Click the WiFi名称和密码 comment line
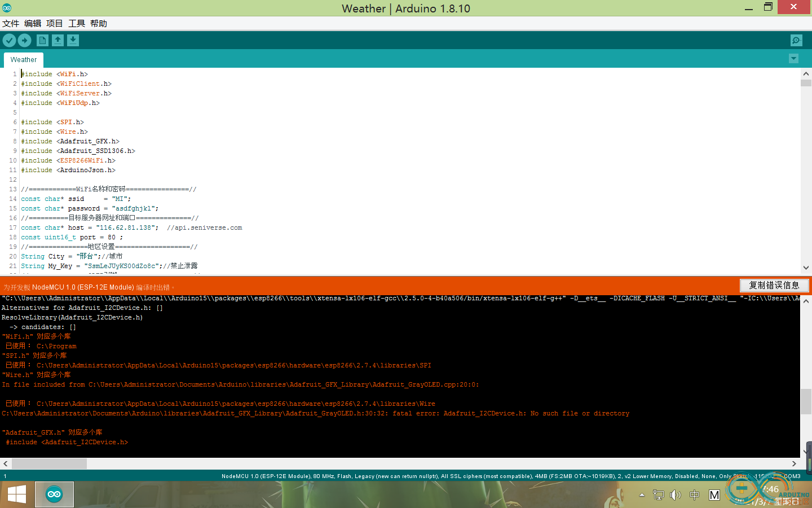The height and width of the screenshot is (508, 812). coord(109,189)
